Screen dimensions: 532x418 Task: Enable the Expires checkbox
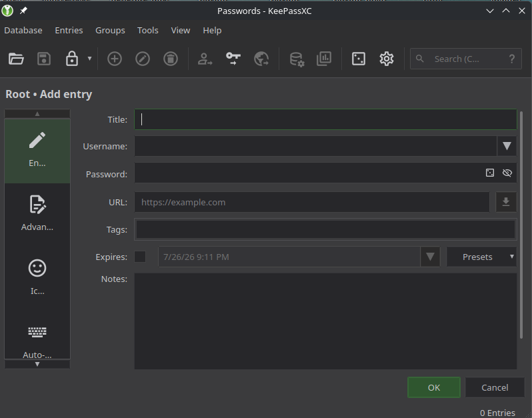[x=140, y=257]
